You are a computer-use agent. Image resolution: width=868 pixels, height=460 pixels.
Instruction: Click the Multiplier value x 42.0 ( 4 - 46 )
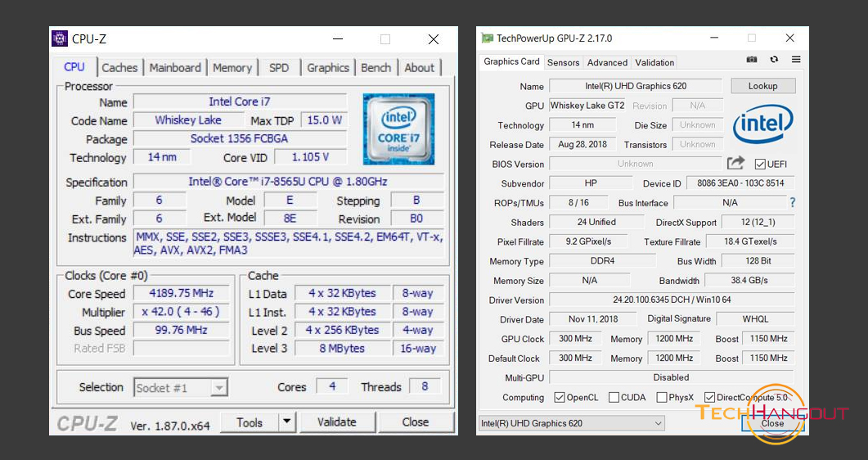coord(181,312)
